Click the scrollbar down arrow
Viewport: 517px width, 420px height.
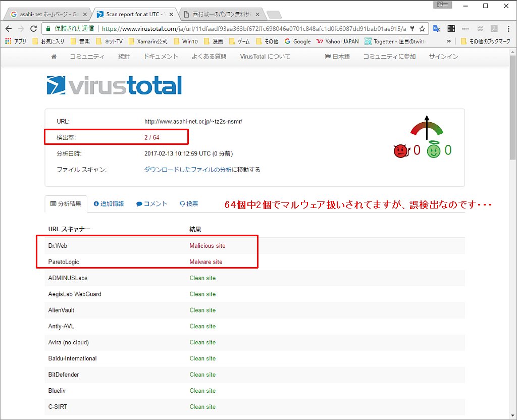pos(513,415)
